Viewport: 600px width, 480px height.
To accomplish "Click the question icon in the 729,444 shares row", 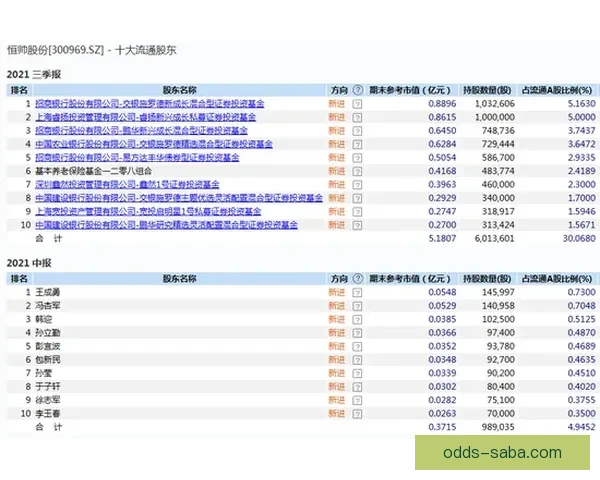I will click(357, 144).
